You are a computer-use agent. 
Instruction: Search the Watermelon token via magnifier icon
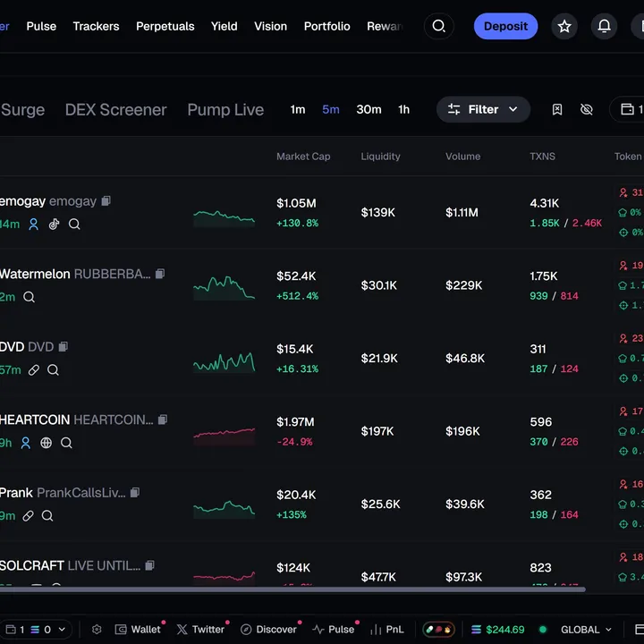30,297
